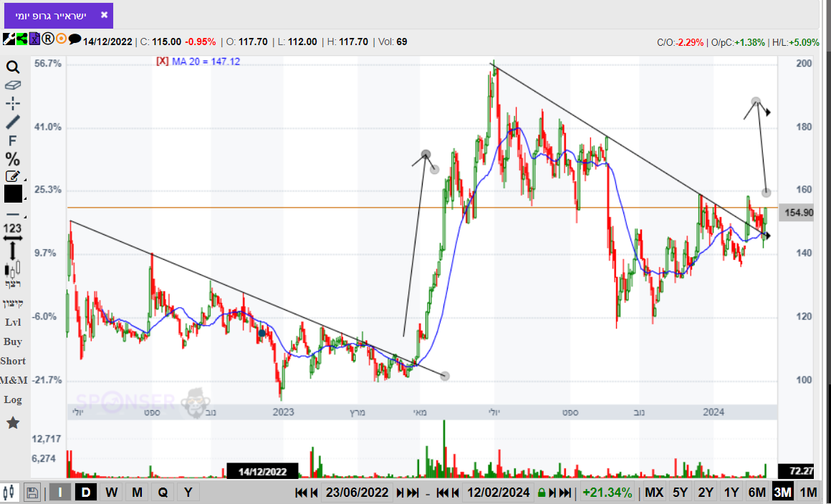Close the purple chart tab with X
Viewport: 831px width, 504px height.
click(x=105, y=15)
